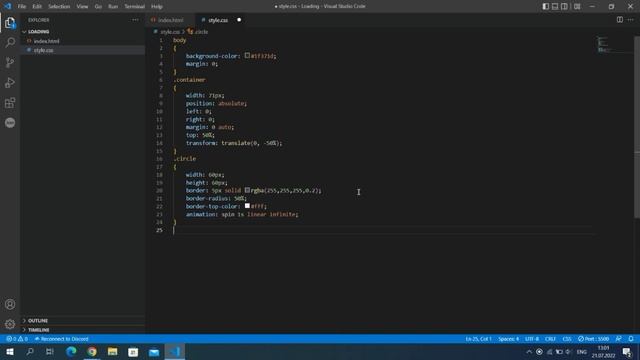Open Task View on the taskbar
The height and width of the screenshot is (360, 640).
pos(50,351)
